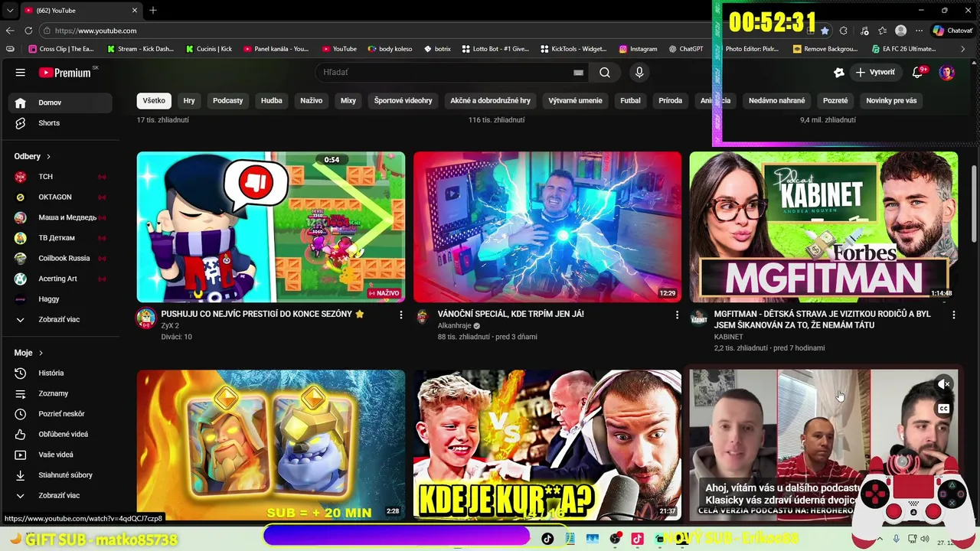The image size is (980, 551).
Task: Toggle favorite star in address bar
Action: click(825, 31)
